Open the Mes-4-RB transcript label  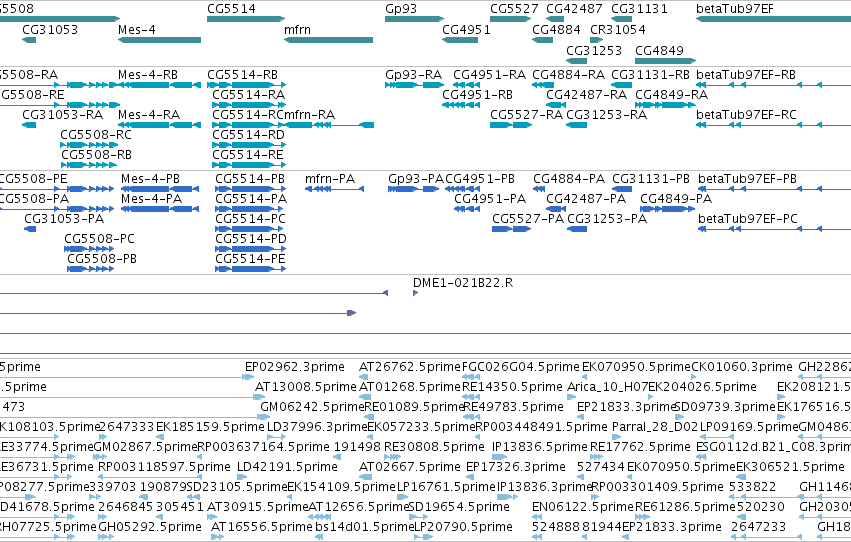tap(148, 74)
